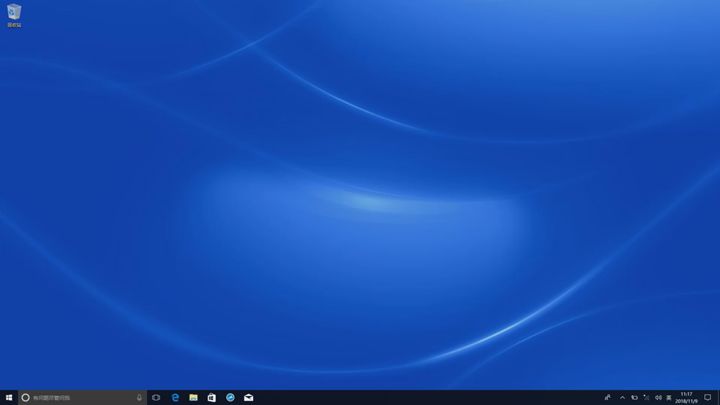Image resolution: width=720 pixels, height=405 pixels.
Task: Click the Cortana circle icon
Action: [26, 398]
